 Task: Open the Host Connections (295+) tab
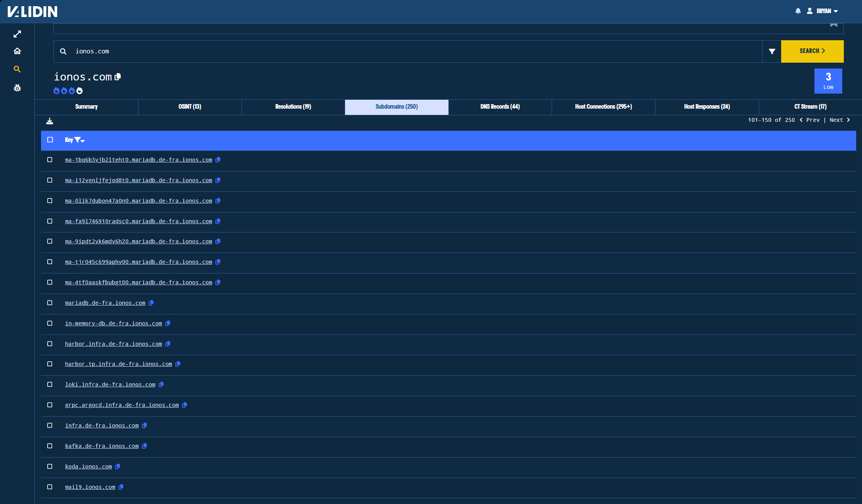pos(603,107)
